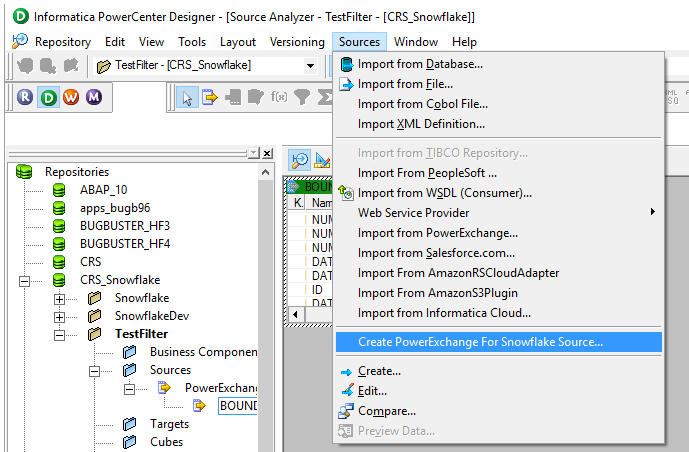This screenshot has width=689, height=452.
Task: Click Import from Salesforce.com option
Action: point(436,253)
